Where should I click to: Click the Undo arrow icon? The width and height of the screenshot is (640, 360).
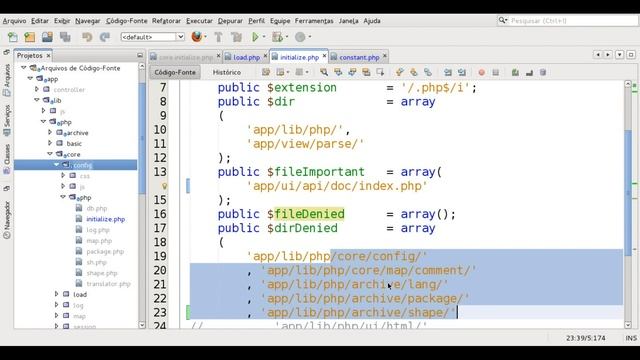87,37
